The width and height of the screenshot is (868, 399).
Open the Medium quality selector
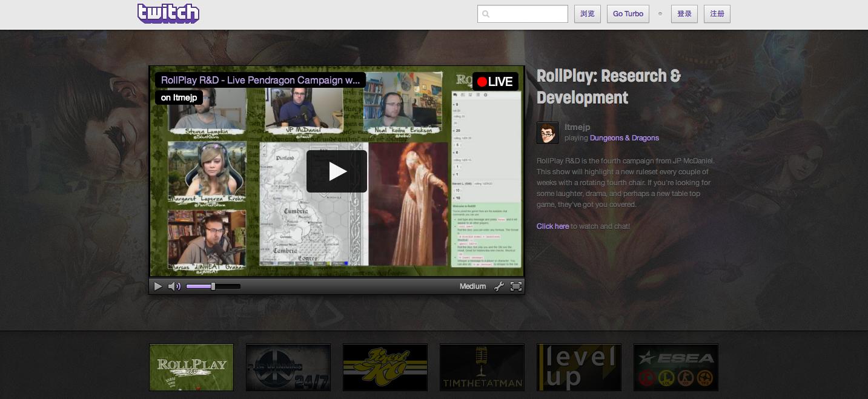click(x=473, y=286)
